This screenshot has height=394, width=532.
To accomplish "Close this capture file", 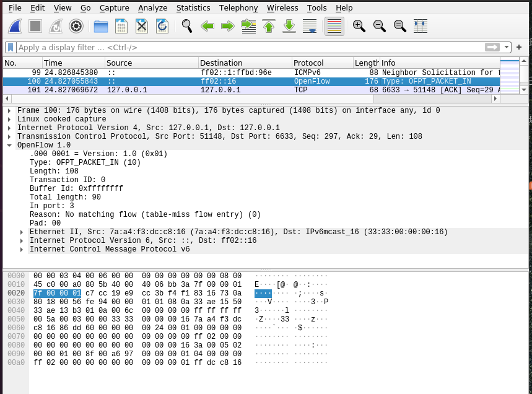I will point(142,26).
